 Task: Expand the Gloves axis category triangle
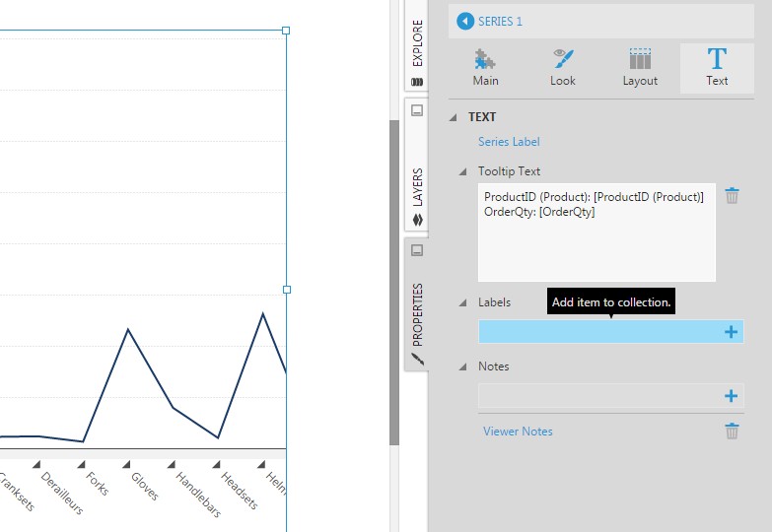click(127, 463)
